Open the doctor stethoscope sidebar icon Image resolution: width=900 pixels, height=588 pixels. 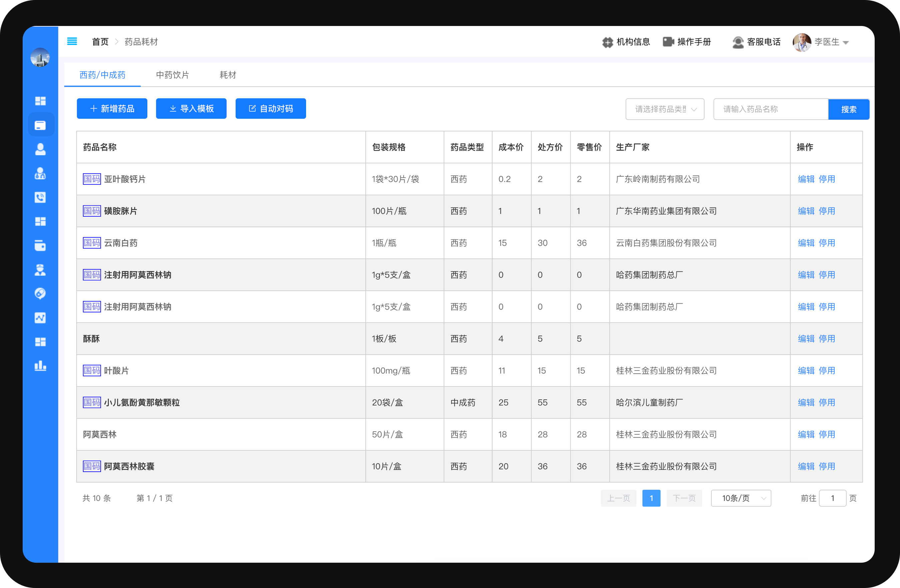tap(40, 174)
